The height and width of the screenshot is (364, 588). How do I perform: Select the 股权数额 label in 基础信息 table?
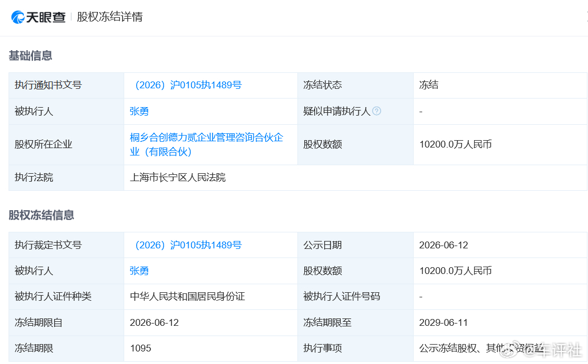point(322,145)
